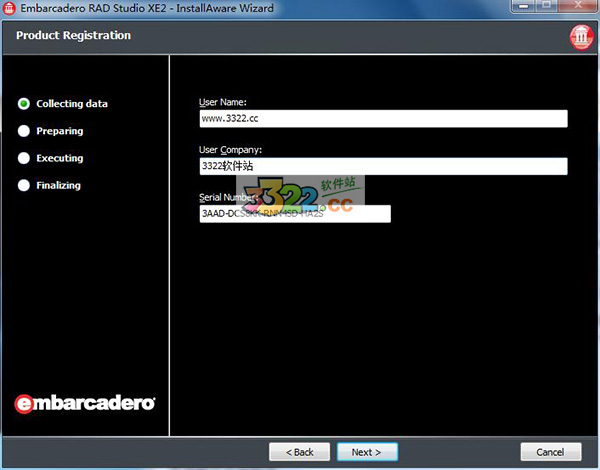Click the Collecting data label
600x470 pixels.
(72, 104)
